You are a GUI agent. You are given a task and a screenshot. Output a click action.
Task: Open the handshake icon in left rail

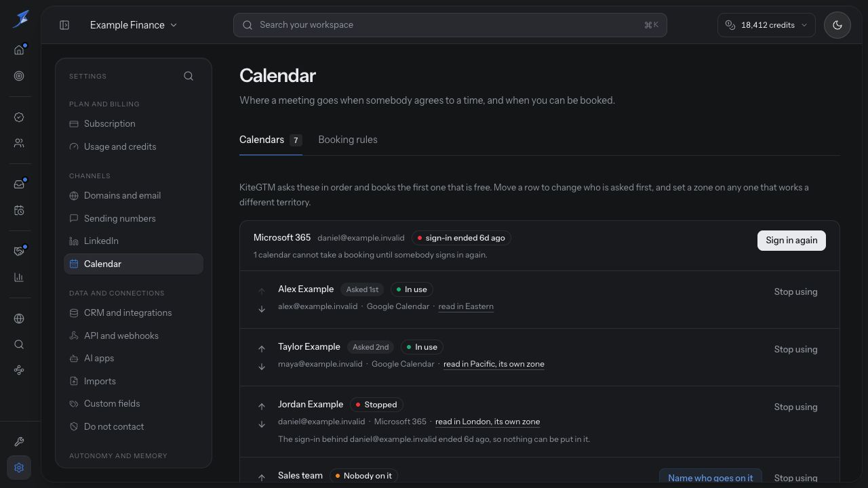click(19, 251)
